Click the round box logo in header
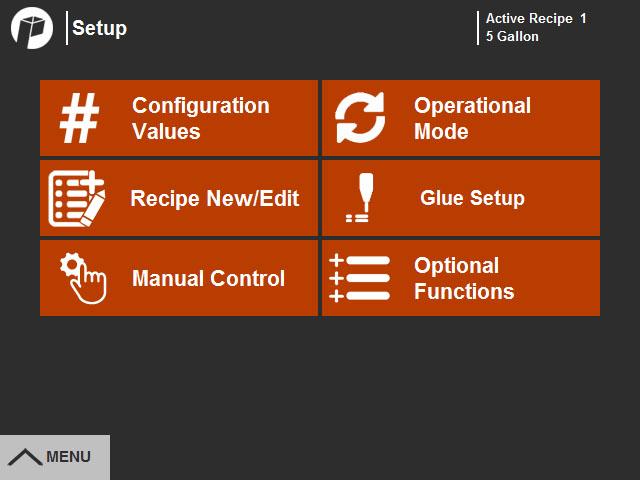640x480 pixels. click(x=32, y=28)
